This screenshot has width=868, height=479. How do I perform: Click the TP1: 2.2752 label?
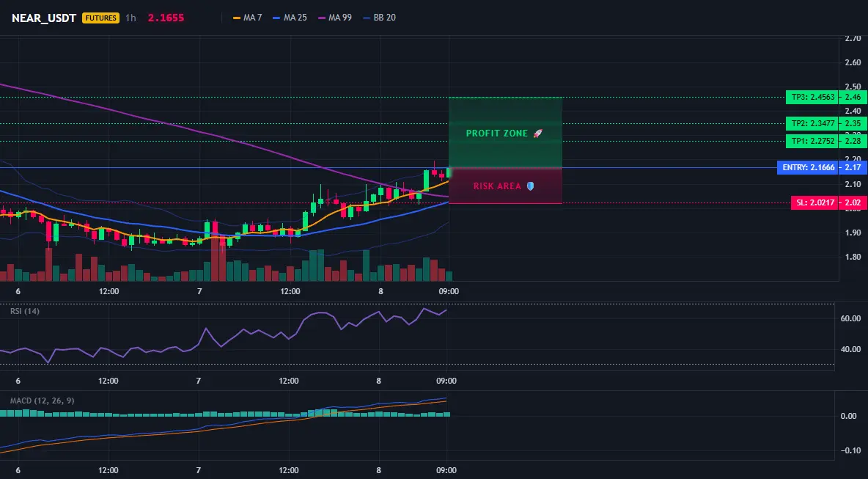click(x=812, y=142)
